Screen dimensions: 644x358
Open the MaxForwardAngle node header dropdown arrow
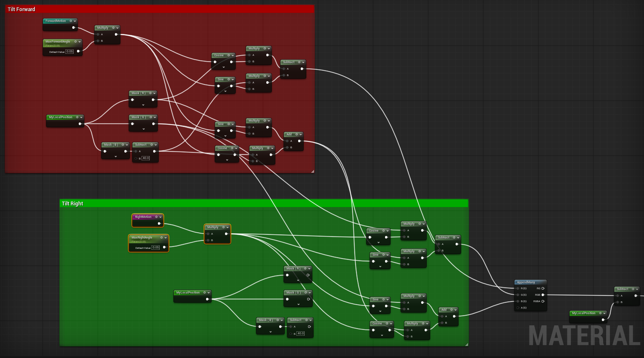click(80, 42)
